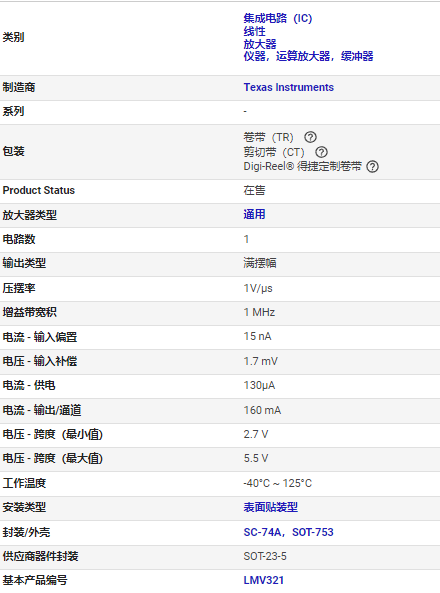440x593 pixels.
Task: Click the Product Status row label
Action: [x=39, y=190]
